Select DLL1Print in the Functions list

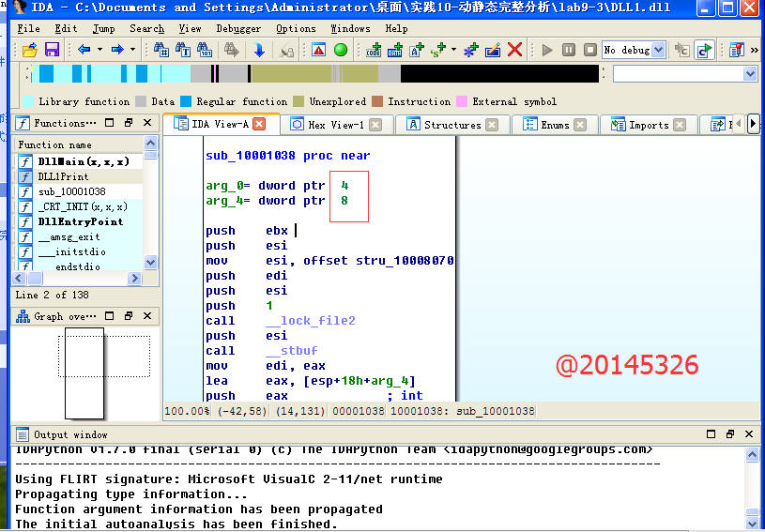(63, 176)
